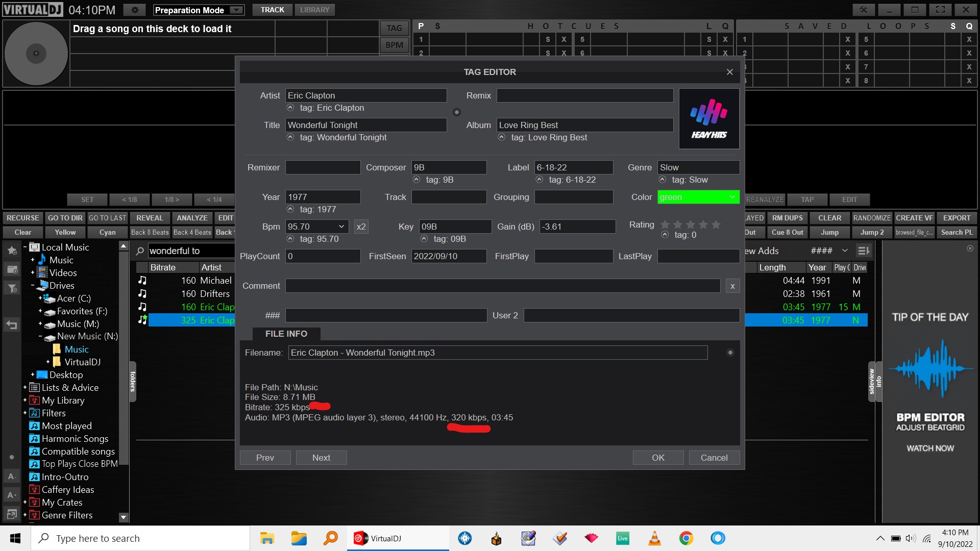Set rating to three stars

pyautogui.click(x=691, y=224)
